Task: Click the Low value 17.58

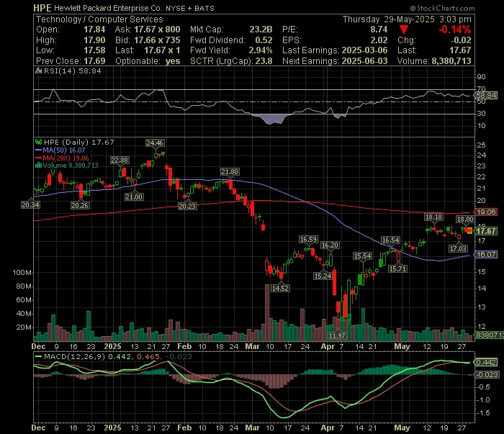Action: (94, 50)
